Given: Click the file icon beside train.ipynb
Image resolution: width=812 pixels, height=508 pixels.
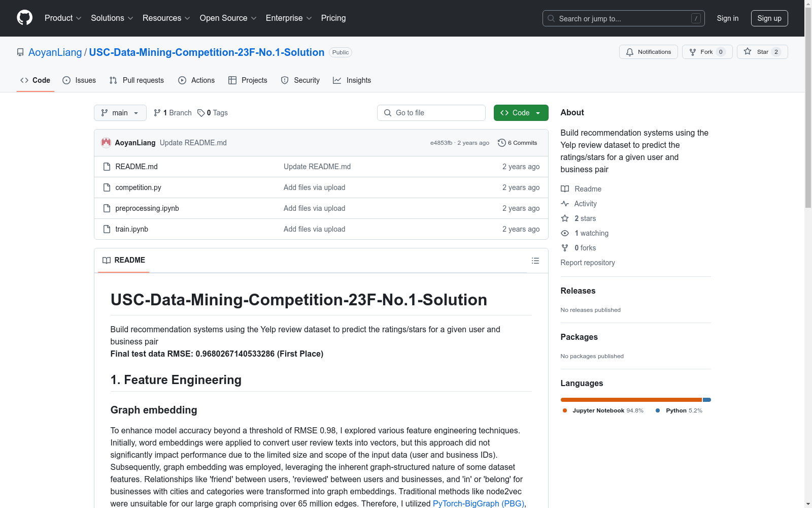Looking at the screenshot, I should 107,229.
